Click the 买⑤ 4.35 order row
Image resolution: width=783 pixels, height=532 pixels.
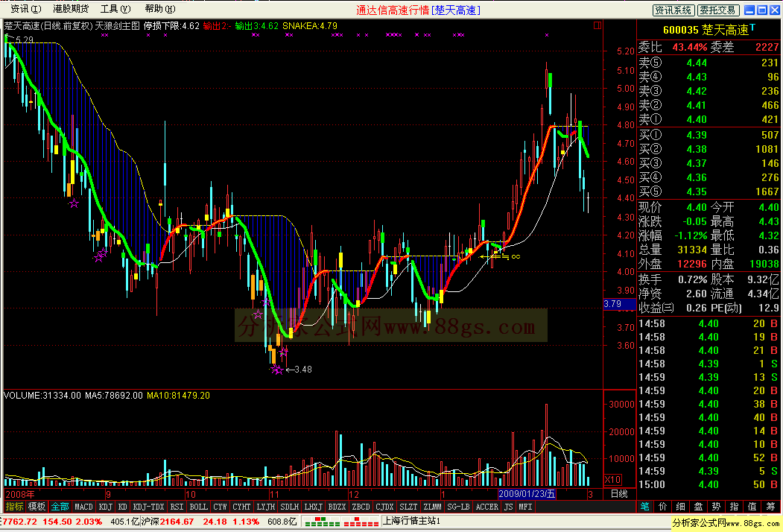tap(709, 191)
